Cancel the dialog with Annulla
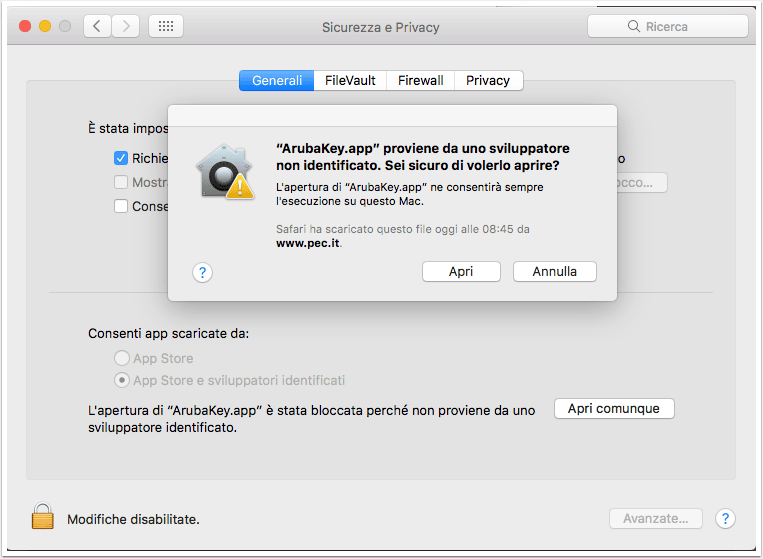 tap(555, 271)
